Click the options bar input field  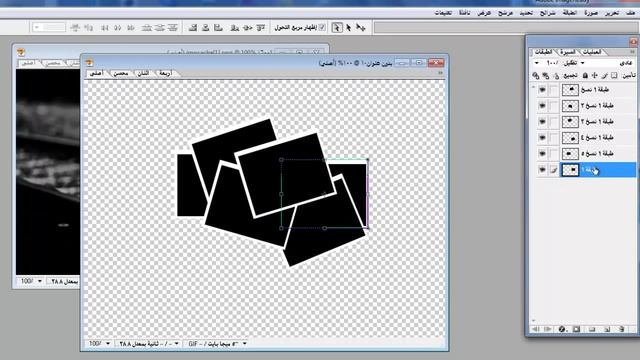coord(49,27)
